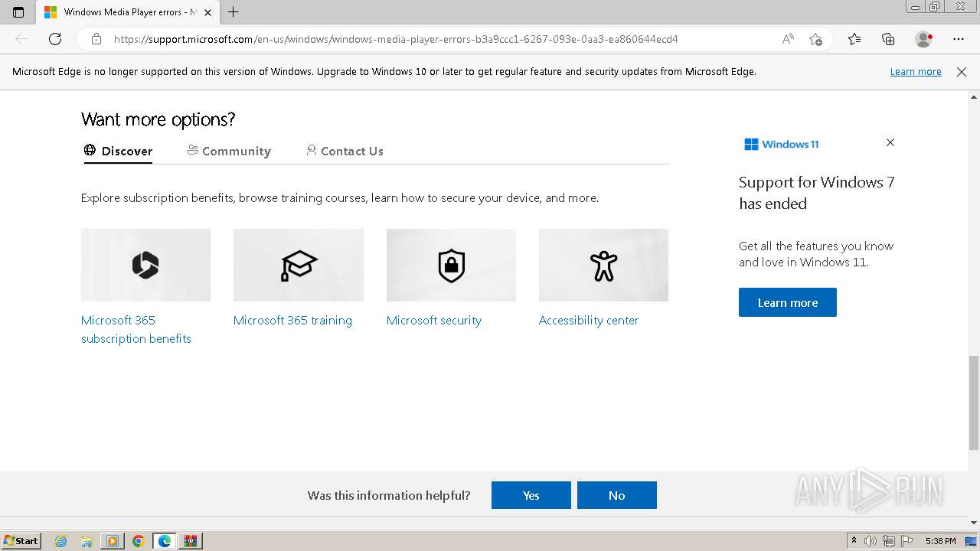Click Learn more button in Windows 11 promo
980x551 pixels.
(x=788, y=302)
